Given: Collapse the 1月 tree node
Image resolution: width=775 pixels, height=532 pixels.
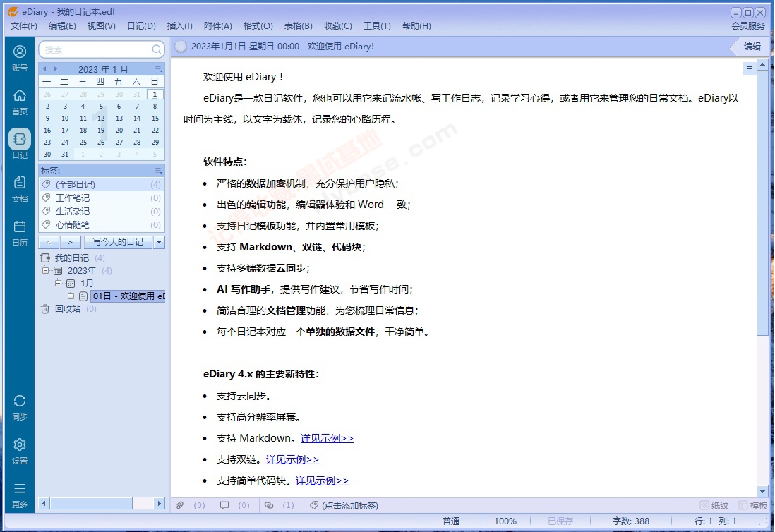Looking at the screenshot, I should tap(59, 283).
